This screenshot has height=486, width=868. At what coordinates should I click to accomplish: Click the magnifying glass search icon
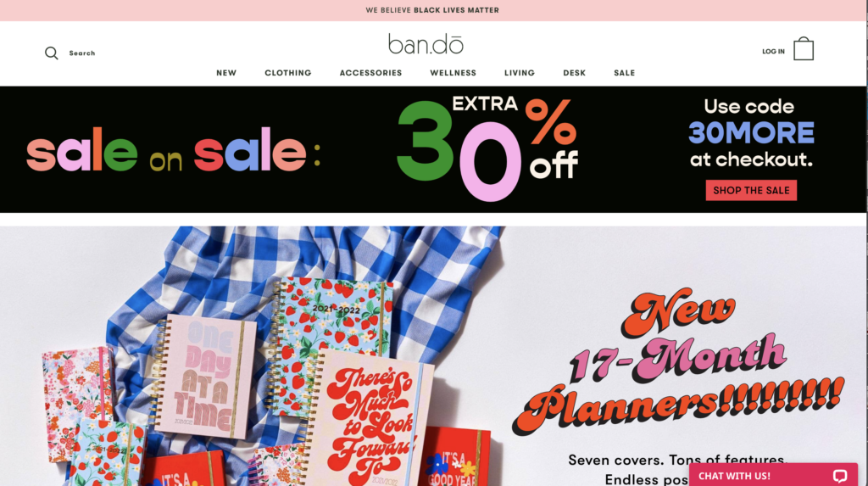click(52, 53)
